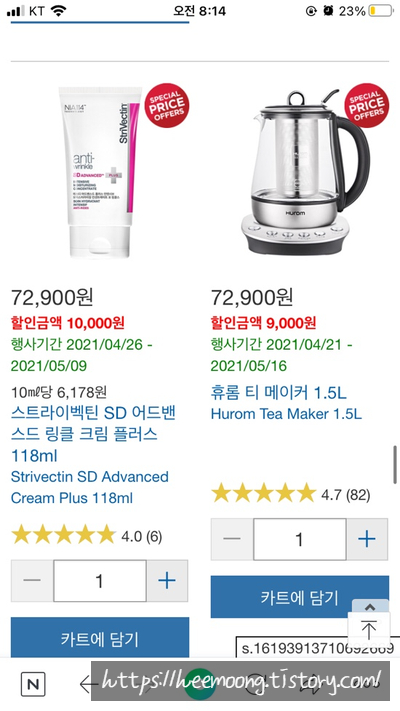The width and height of the screenshot is (400, 711).
Task: Tap the Special Price Offers badge on Hurom kettle
Action: [x=366, y=105]
